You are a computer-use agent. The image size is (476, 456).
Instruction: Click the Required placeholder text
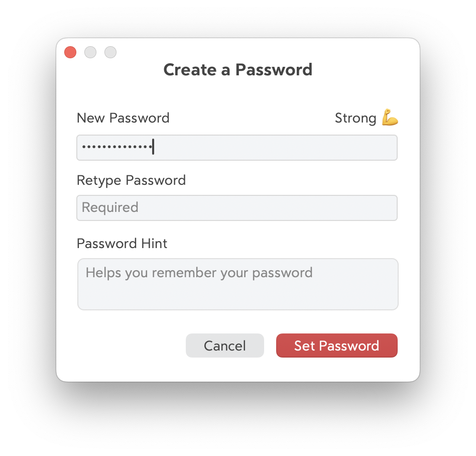(x=110, y=207)
